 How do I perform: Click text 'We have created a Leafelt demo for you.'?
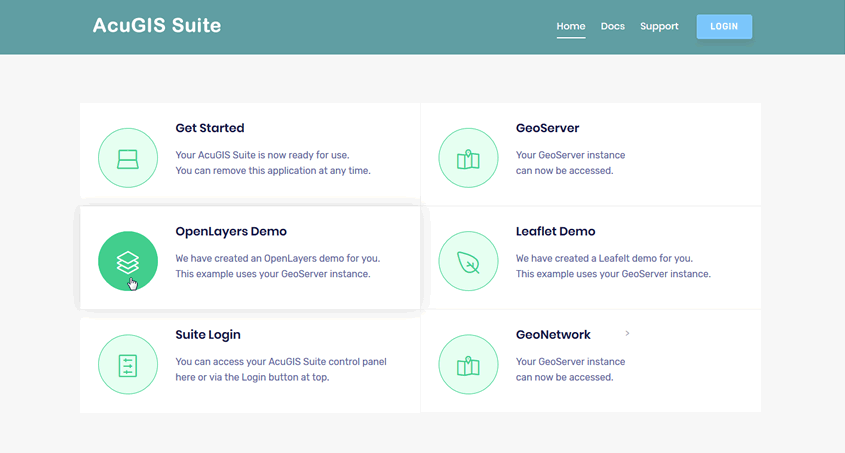point(604,259)
